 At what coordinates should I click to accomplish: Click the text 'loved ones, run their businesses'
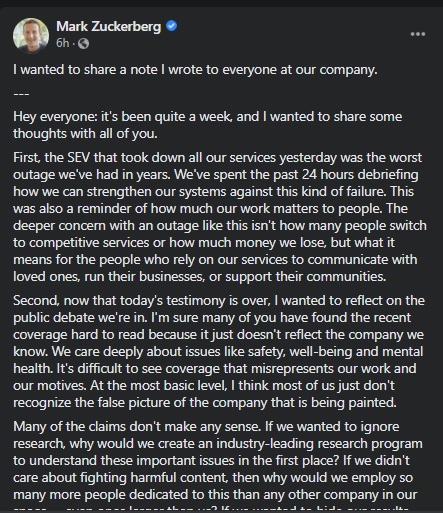pos(109,276)
